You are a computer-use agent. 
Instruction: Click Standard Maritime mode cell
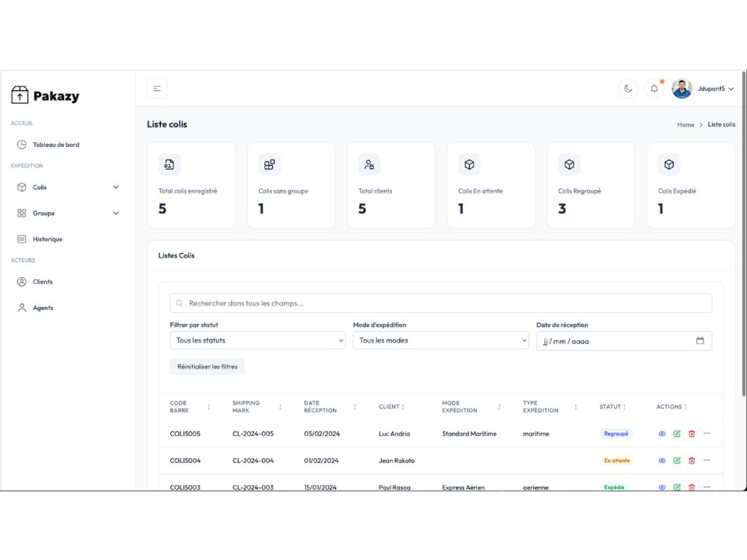[469, 434]
